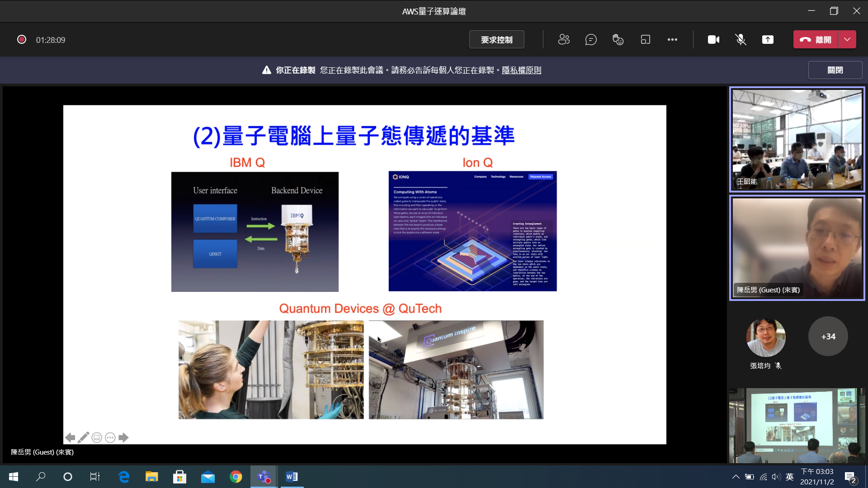The width and height of the screenshot is (868, 488).
Task: Click the Quantum Inspire lab photo
Action: (456, 370)
